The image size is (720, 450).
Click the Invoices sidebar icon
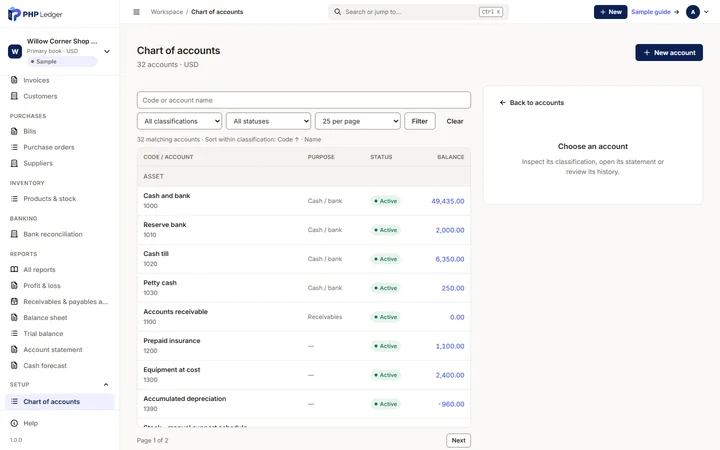(x=14, y=80)
